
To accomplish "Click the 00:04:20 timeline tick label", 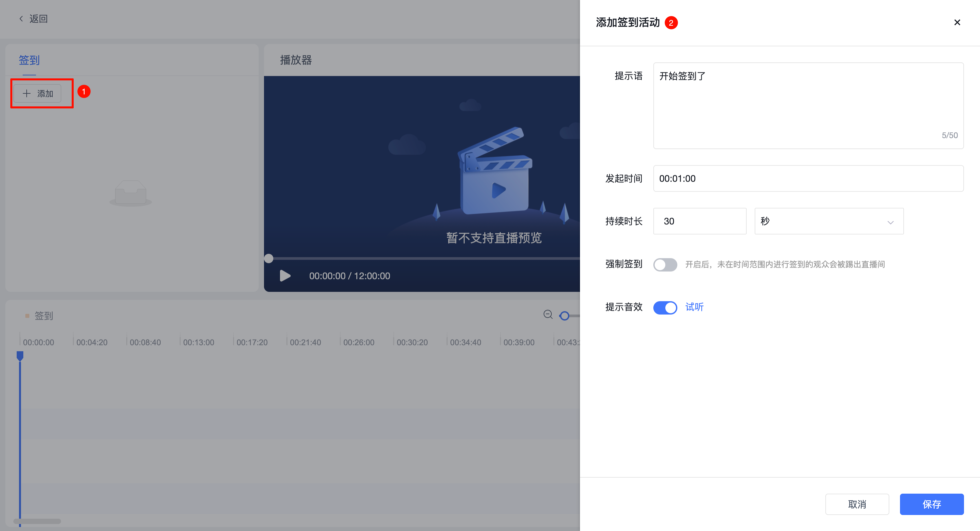I will click(x=92, y=342).
